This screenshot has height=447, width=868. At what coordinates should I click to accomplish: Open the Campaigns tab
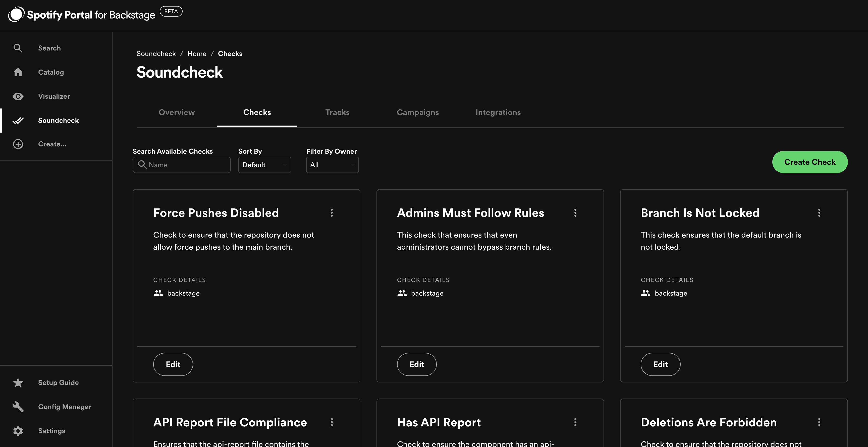click(x=418, y=113)
